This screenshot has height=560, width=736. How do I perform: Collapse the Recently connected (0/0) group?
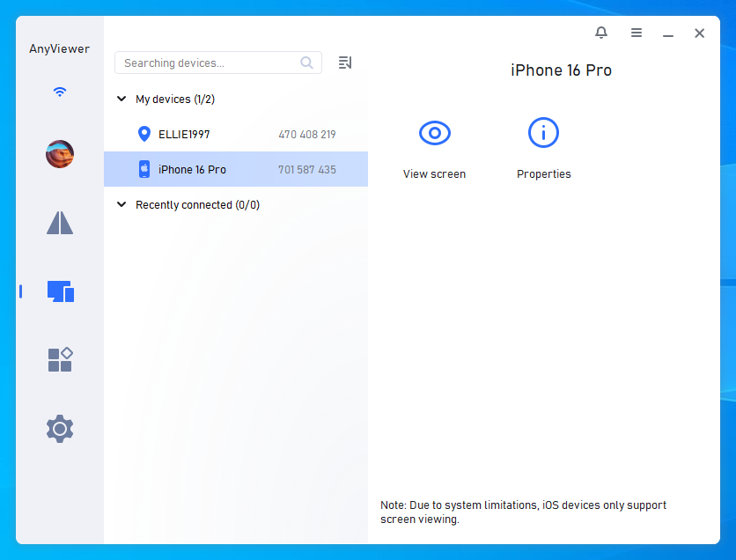coord(121,204)
